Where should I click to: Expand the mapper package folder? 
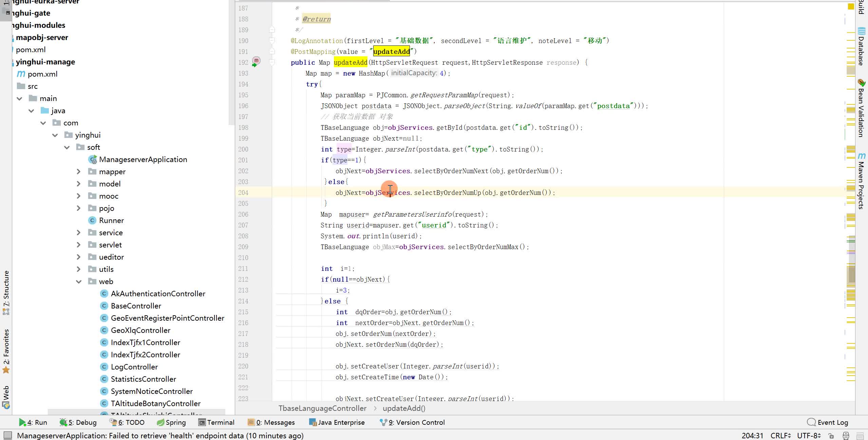pos(78,172)
